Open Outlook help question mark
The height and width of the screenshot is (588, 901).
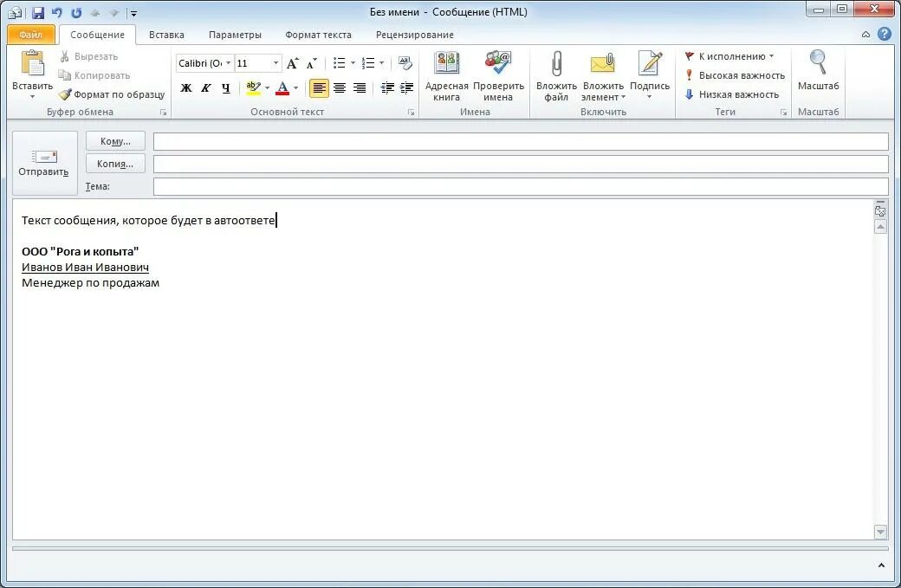pyautogui.click(x=885, y=34)
